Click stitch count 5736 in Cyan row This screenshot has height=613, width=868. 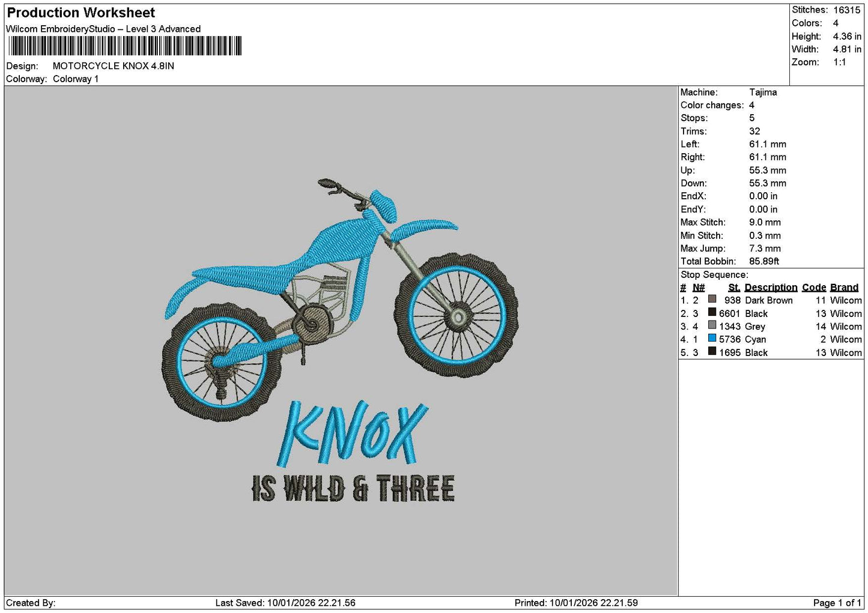point(730,339)
